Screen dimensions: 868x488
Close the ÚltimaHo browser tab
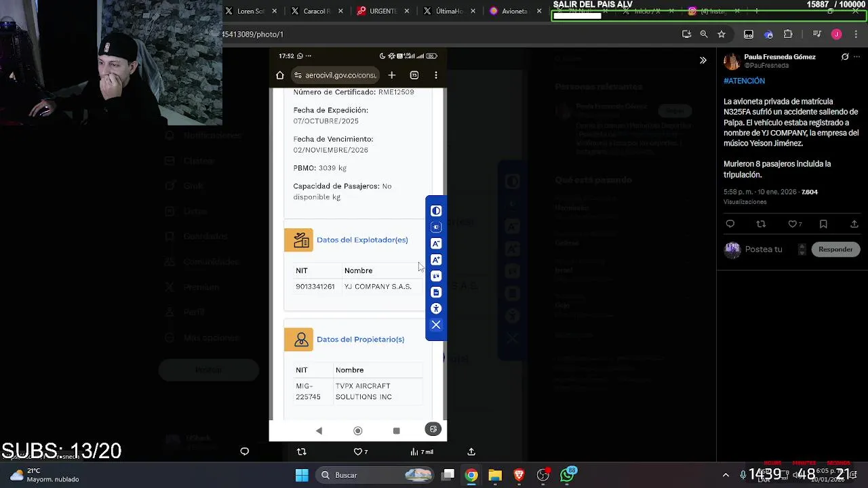click(473, 11)
